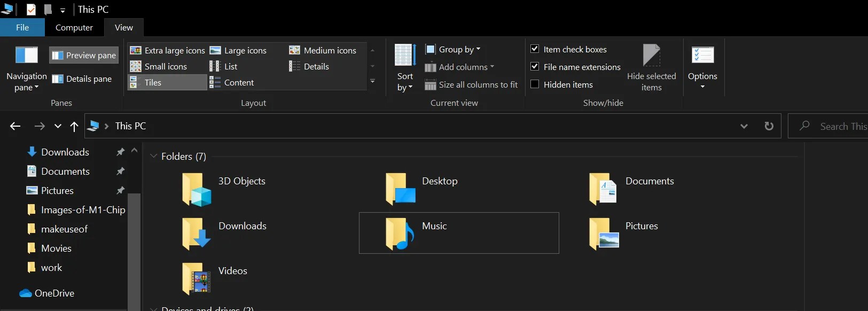Open Documents in the quick access sidebar
868x311 pixels.
[65, 172]
